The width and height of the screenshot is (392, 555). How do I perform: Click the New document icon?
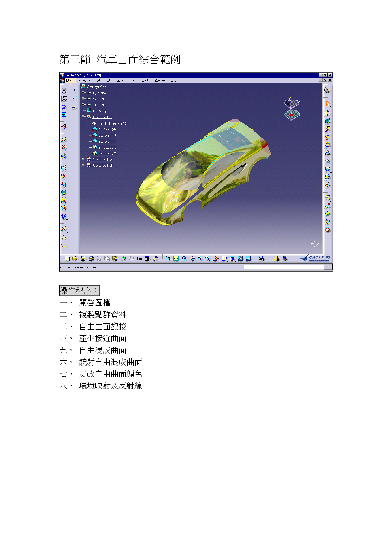point(67,258)
